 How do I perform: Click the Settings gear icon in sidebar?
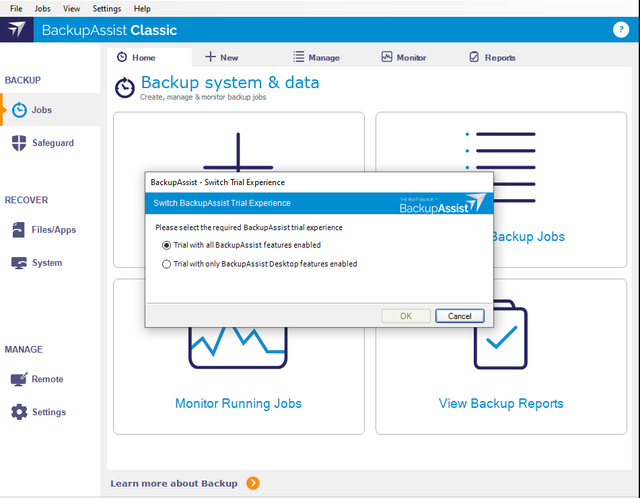point(19,412)
